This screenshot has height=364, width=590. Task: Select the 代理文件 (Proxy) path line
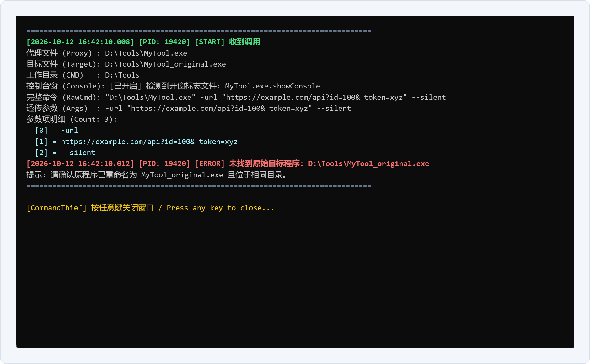tap(107, 53)
